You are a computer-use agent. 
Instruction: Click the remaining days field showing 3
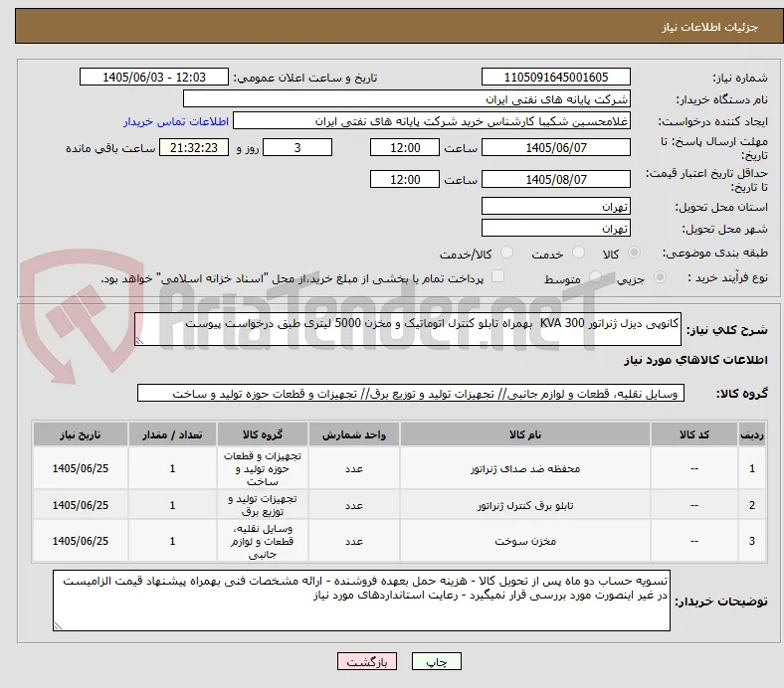297,147
